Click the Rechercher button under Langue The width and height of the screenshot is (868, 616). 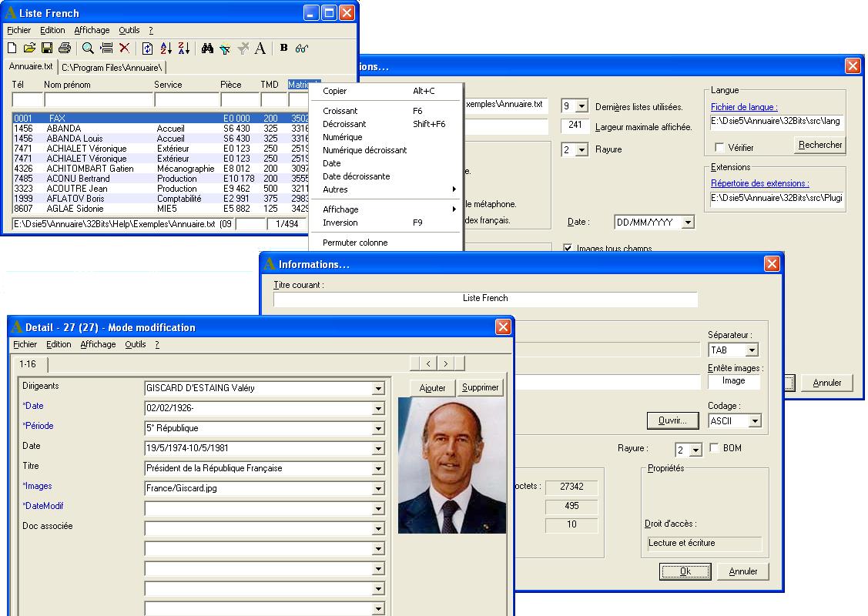tap(819, 145)
